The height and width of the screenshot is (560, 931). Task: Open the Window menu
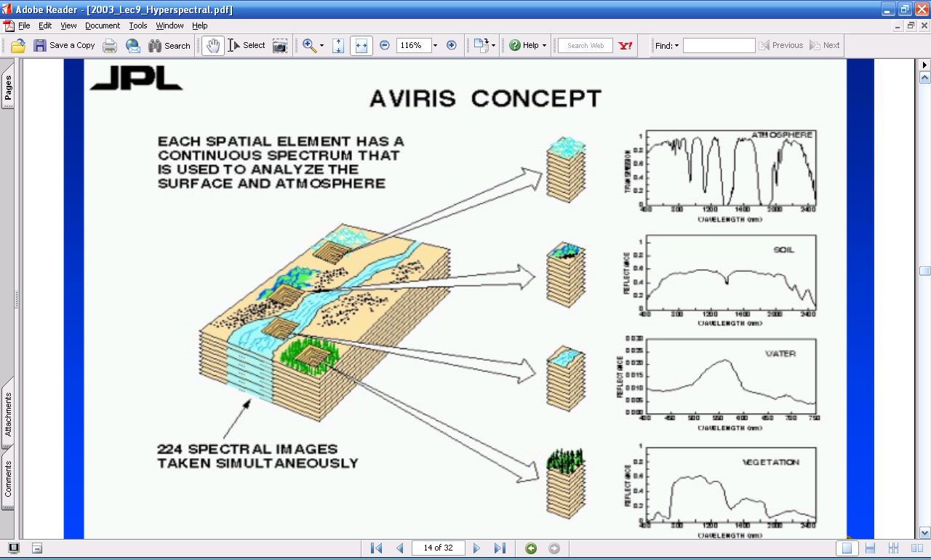coord(170,25)
